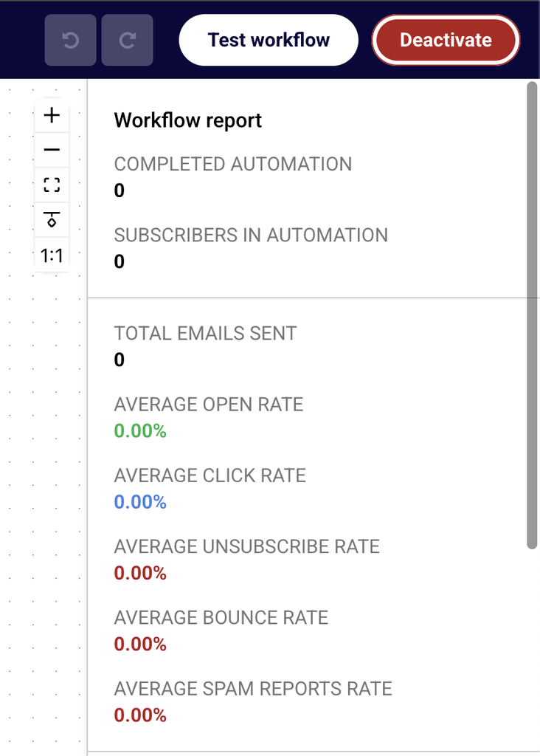Click the AVERAGE SPAM REPORTS RATE label
Screen dimensions: 540x756
click(x=253, y=689)
